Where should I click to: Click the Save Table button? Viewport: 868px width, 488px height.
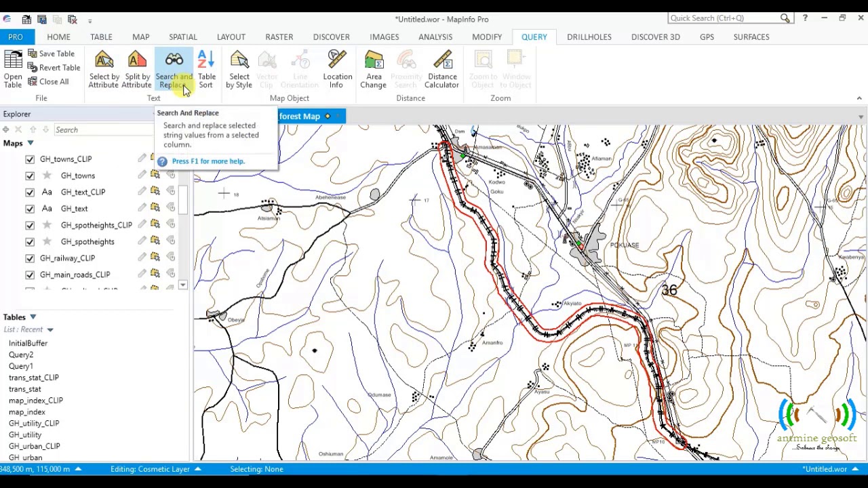tap(51, 54)
